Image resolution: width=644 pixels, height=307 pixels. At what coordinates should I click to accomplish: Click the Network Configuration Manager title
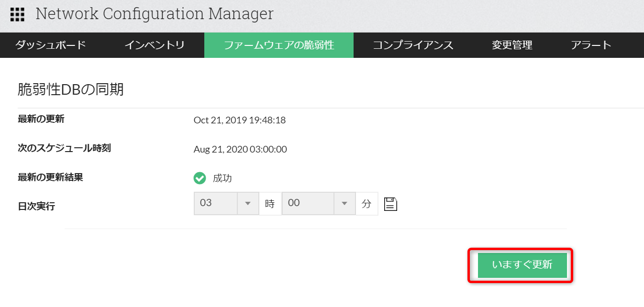pos(155,14)
